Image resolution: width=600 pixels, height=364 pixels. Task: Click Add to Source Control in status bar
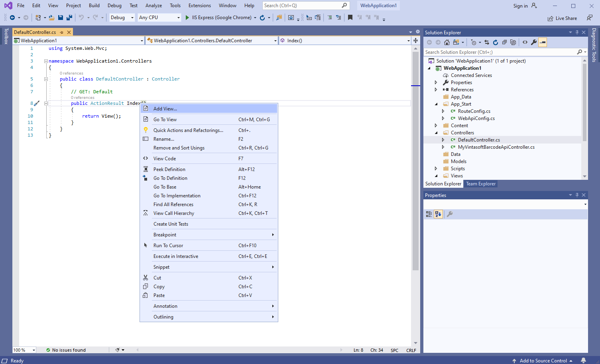tap(543, 361)
